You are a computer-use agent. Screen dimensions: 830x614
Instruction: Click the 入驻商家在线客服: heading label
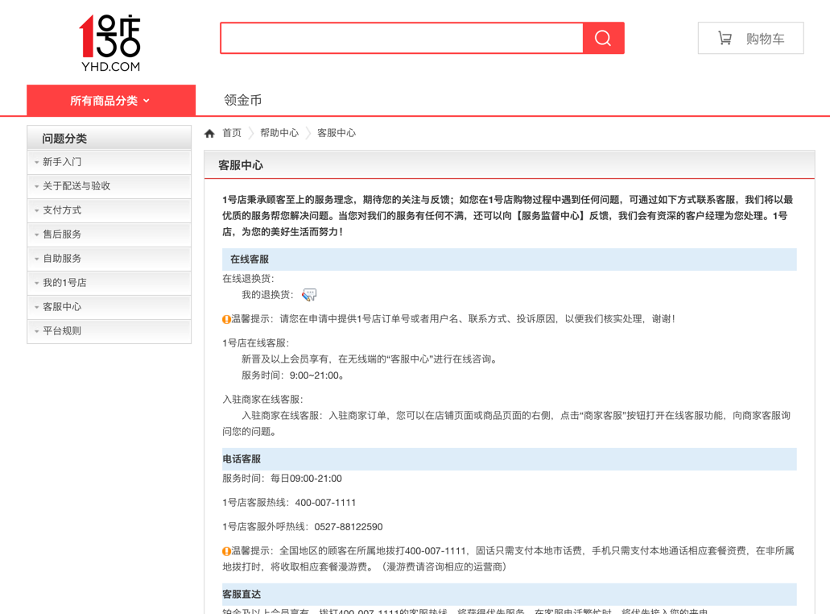(x=263, y=400)
